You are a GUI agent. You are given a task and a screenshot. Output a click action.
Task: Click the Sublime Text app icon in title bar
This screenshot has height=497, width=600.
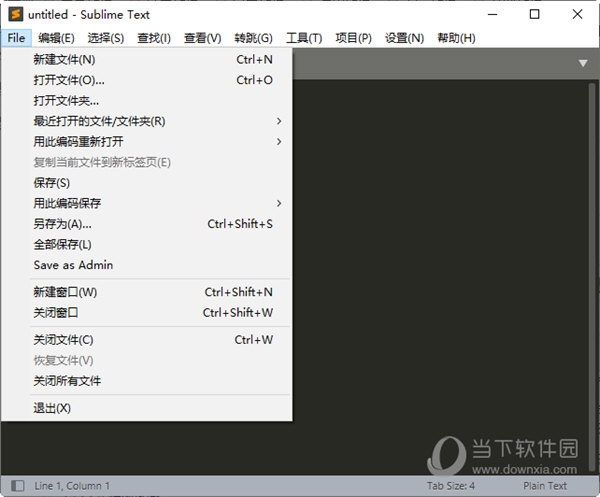click(16, 14)
